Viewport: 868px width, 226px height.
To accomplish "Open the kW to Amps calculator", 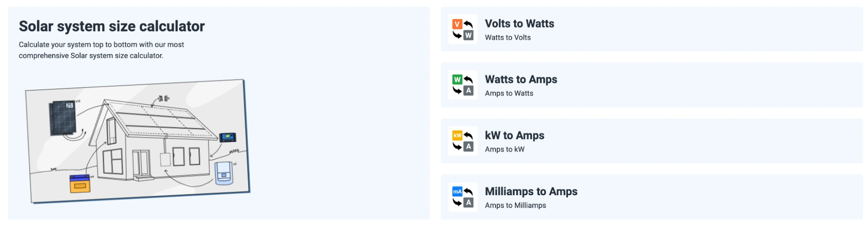I will coord(514,136).
